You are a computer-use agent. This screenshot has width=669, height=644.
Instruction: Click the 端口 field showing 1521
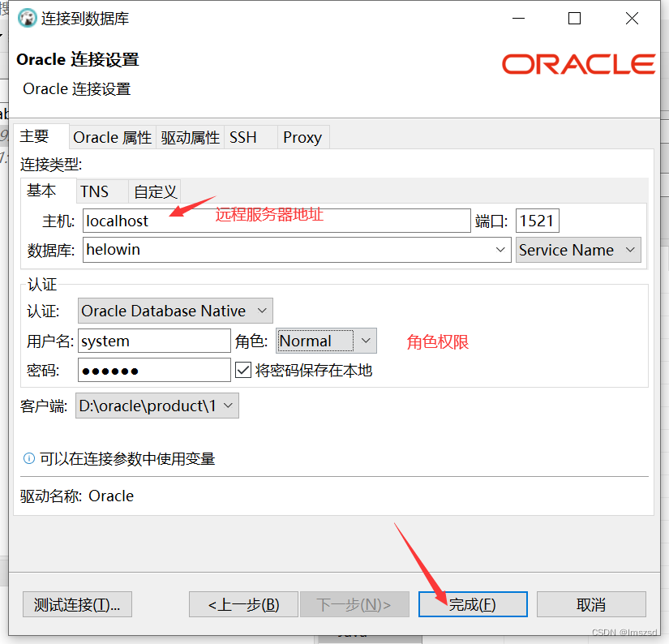(537, 220)
